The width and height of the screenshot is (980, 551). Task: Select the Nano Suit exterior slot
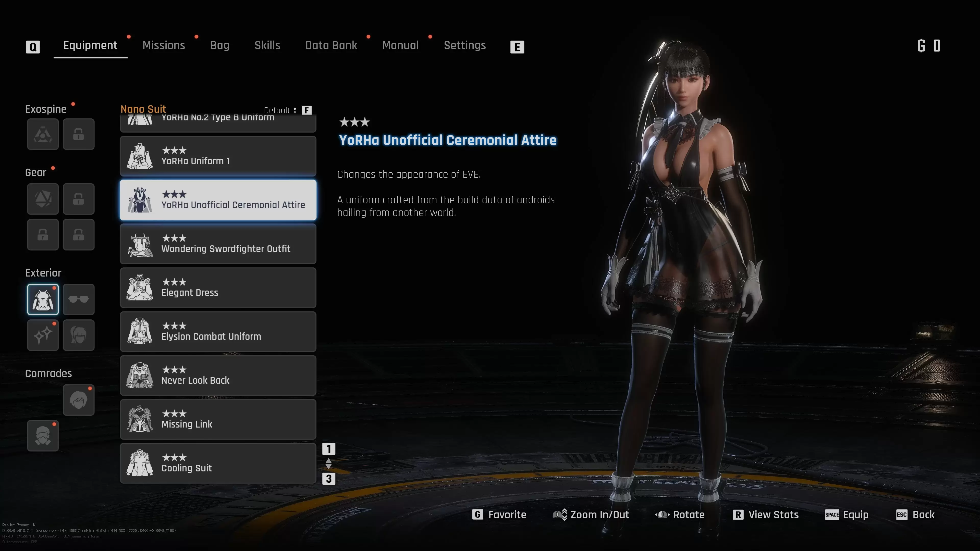(43, 299)
